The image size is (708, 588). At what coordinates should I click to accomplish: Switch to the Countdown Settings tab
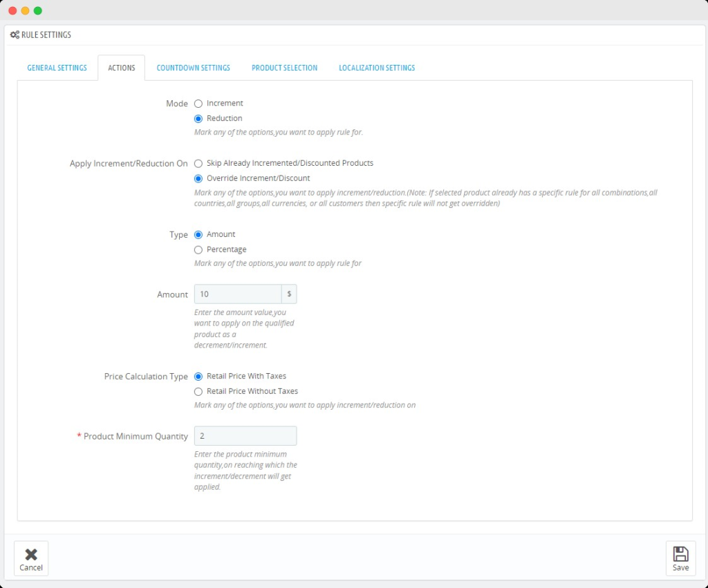pyautogui.click(x=193, y=68)
